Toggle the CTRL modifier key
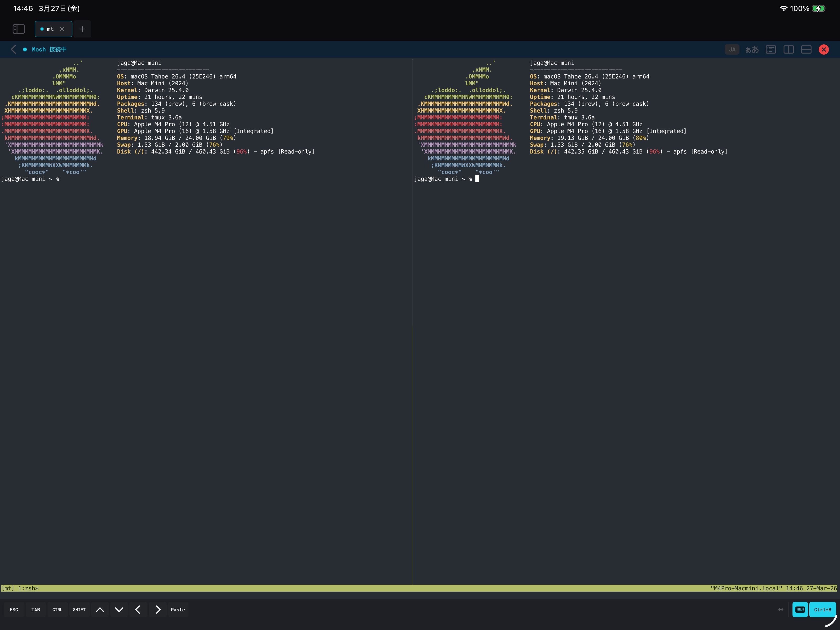This screenshot has width=840, height=630. tap(57, 610)
